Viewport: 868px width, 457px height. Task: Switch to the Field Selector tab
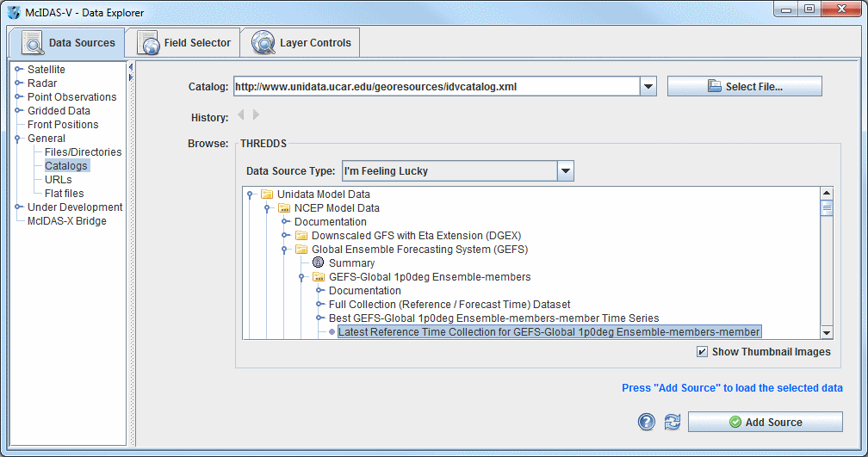point(183,43)
